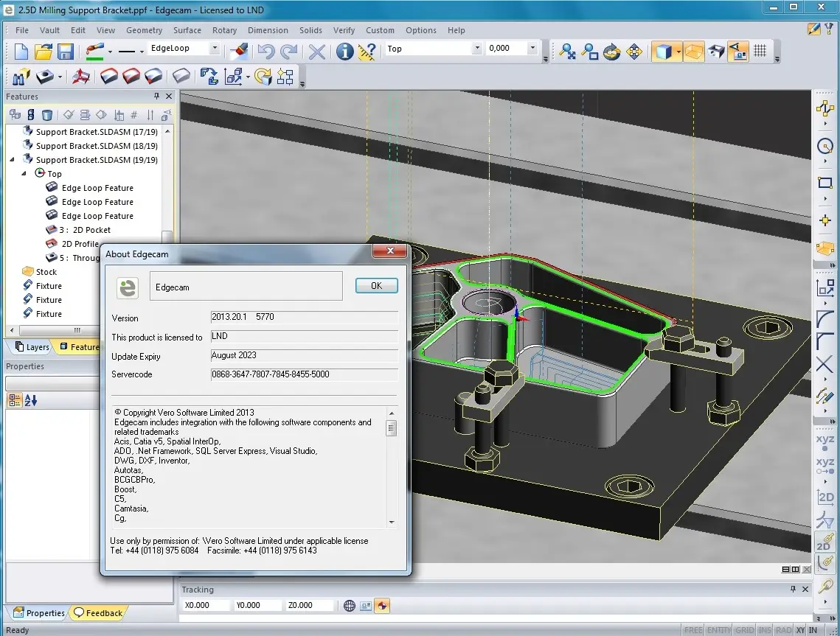Open the Geometry menu
The image size is (840, 636).
click(144, 30)
